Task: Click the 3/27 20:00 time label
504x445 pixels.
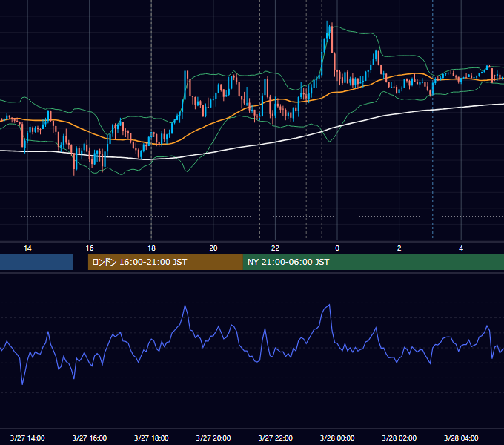Action: (x=213, y=438)
